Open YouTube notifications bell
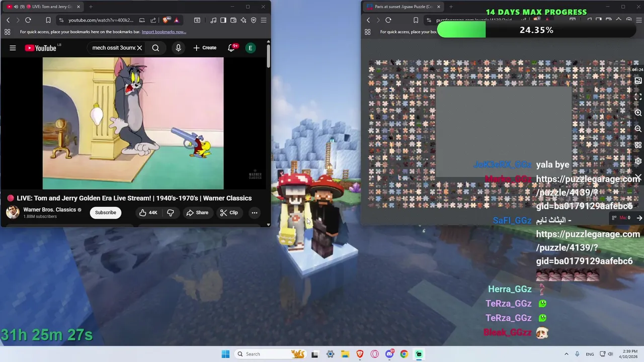644x362 pixels. [231, 48]
